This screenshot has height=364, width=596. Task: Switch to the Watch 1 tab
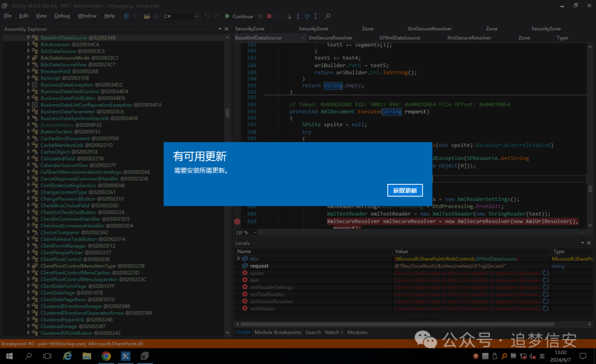click(334, 332)
